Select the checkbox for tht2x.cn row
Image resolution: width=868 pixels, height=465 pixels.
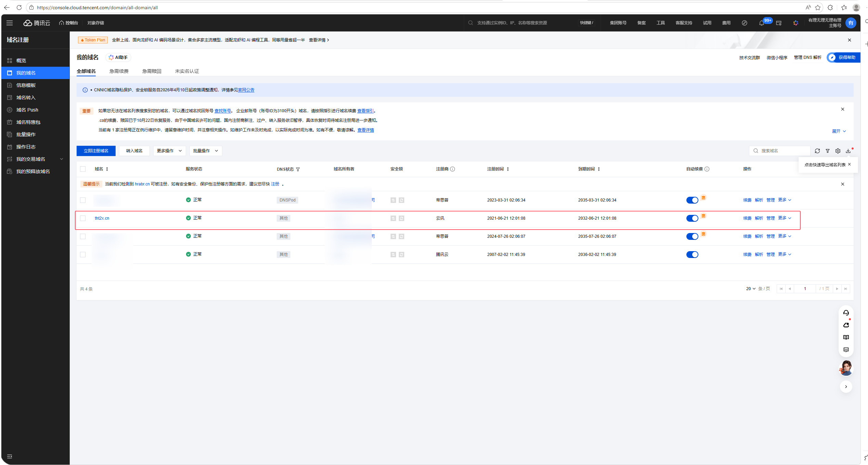[83, 218]
